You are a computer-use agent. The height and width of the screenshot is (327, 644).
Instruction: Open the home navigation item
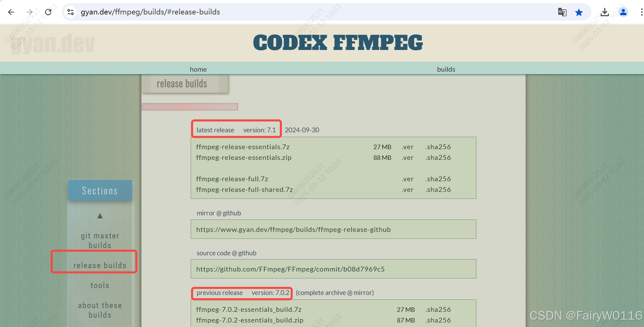[x=198, y=69]
